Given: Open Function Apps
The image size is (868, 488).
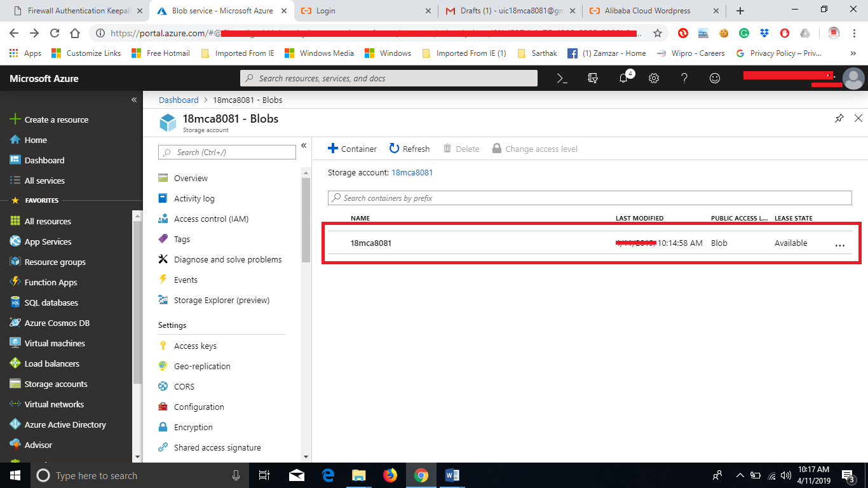Looking at the screenshot, I should pos(43,282).
